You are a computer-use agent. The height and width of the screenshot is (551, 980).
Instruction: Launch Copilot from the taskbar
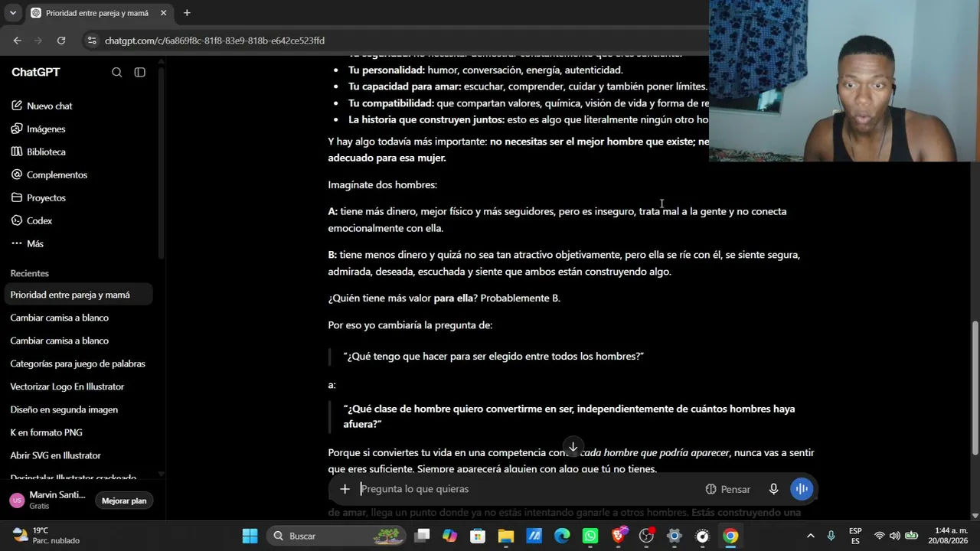click(449, 536)
